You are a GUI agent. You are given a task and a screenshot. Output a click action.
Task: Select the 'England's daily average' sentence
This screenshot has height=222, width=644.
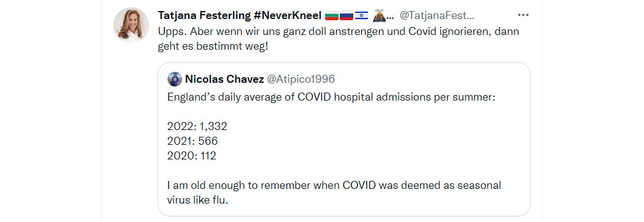click(x=332, y=98)
